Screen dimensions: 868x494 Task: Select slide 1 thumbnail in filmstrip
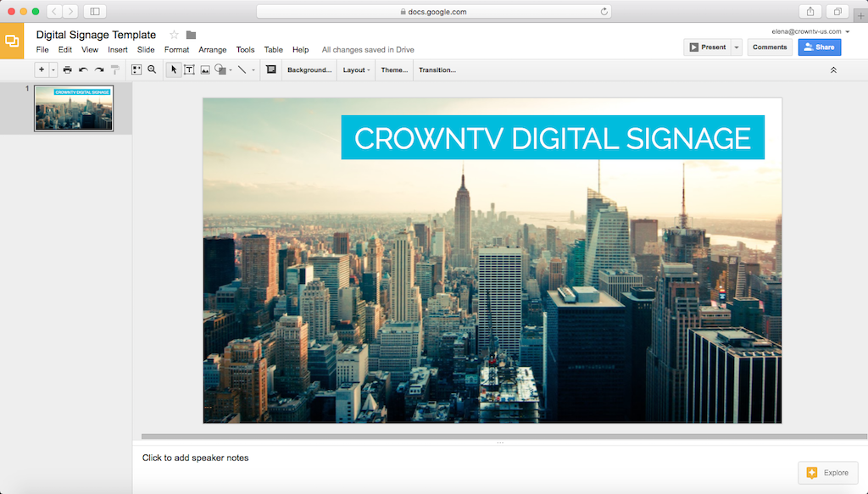[x=74, y=108]
